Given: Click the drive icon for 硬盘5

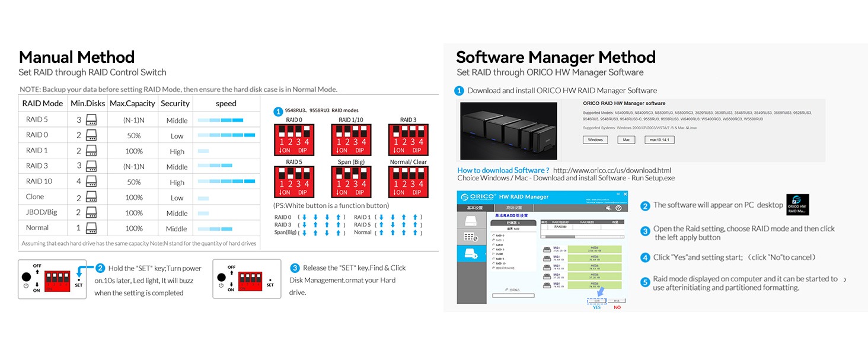Looking at the screenshot, I should point(547,285).
